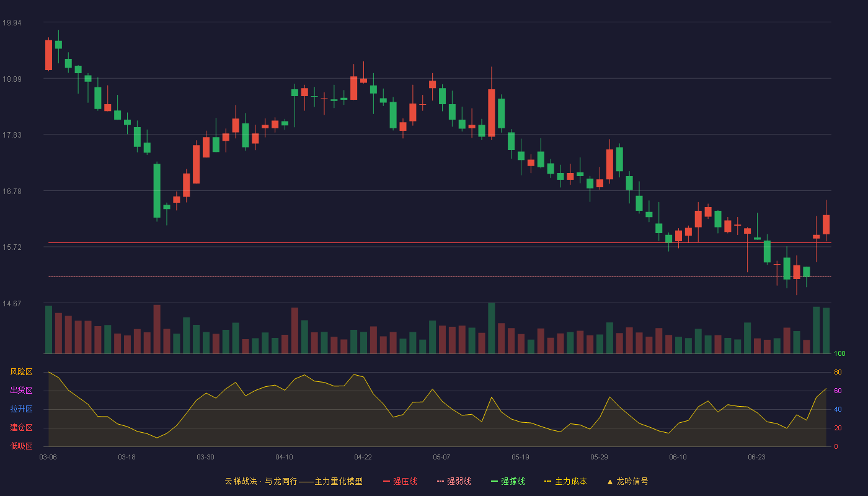Click the last red candlestick at the chart's right end
Image resolution: width=868 pixels, height=496 pixels.
[826, 224]
